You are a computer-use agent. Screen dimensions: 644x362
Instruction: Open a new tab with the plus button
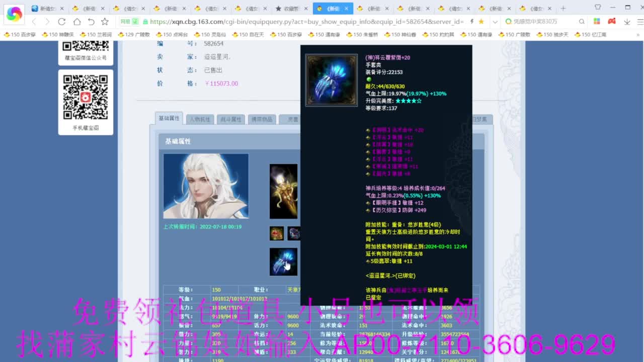coord(563,9)
